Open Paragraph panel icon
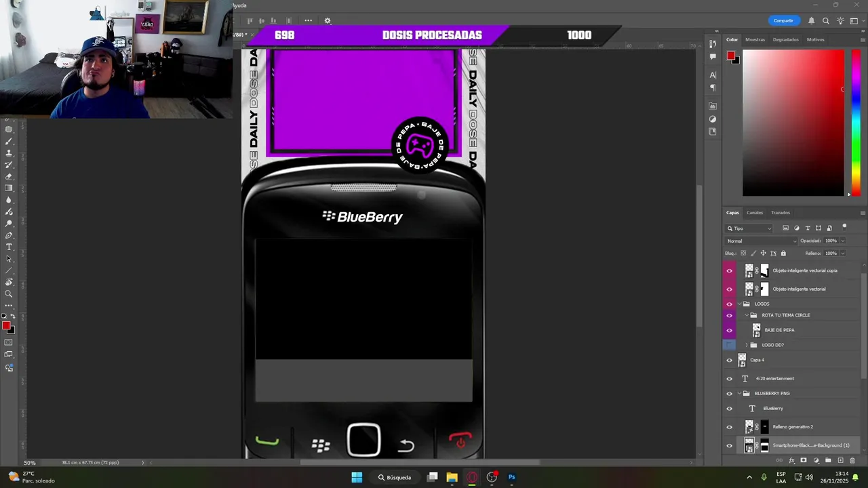The image size is (868, 488). pyautogui.click(x=713, y=87)
